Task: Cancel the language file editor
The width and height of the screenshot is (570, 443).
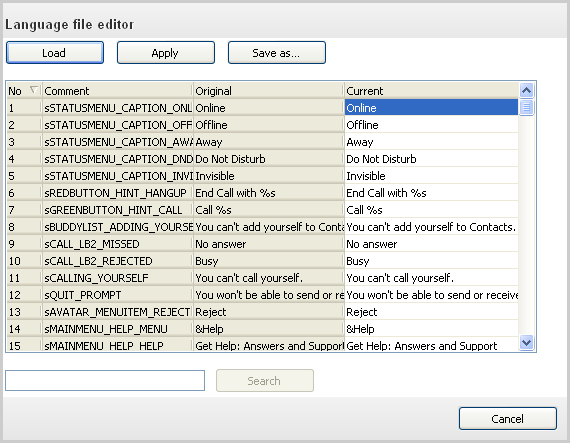Action: point(507,419)
